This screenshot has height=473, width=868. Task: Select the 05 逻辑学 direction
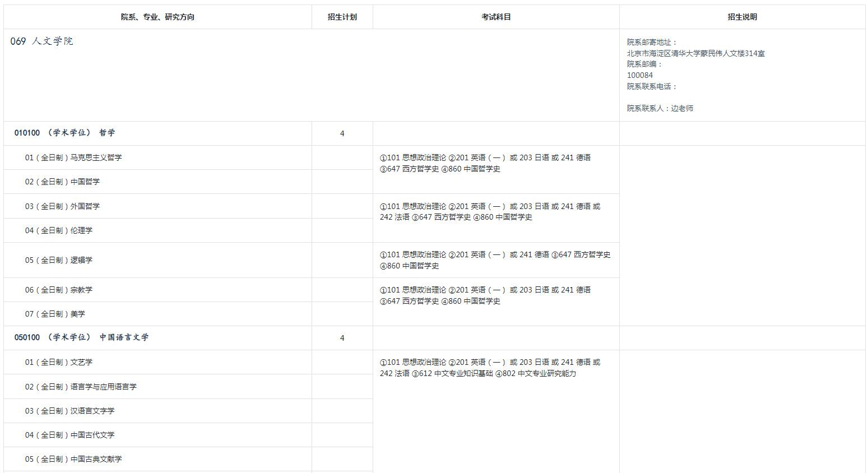[59, 260]
